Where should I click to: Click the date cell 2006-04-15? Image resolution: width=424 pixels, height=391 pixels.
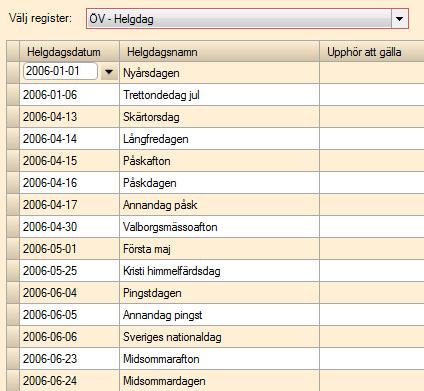69,161
